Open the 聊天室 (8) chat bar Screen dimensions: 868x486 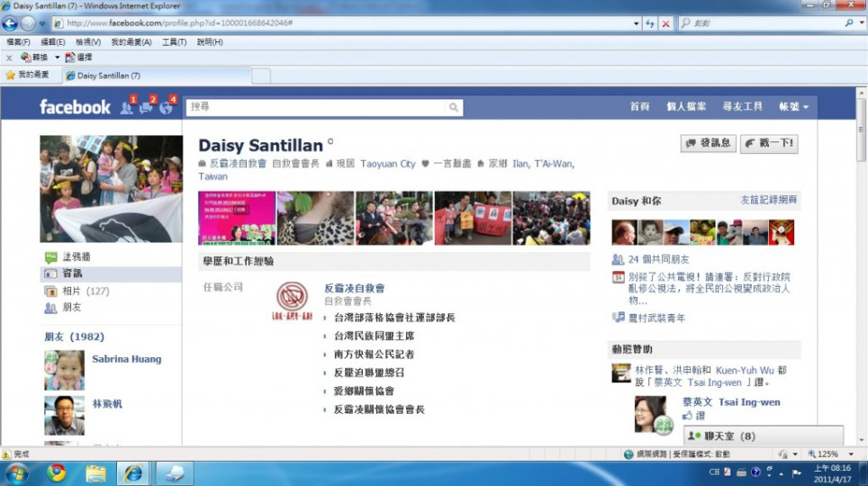763,436
